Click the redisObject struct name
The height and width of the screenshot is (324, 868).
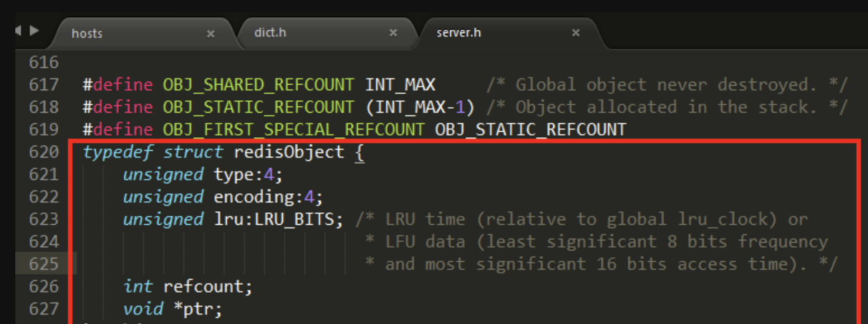289,152
